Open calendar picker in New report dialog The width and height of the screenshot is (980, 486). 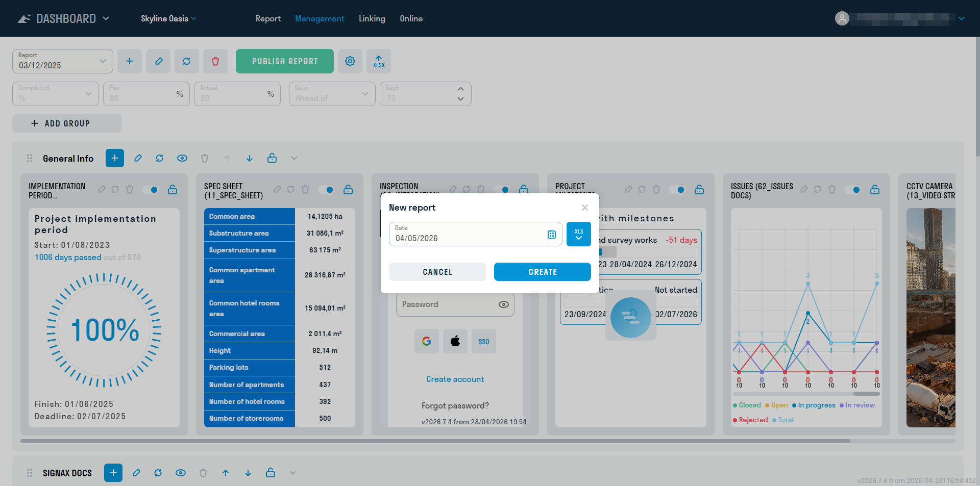[x=552, y=235]
